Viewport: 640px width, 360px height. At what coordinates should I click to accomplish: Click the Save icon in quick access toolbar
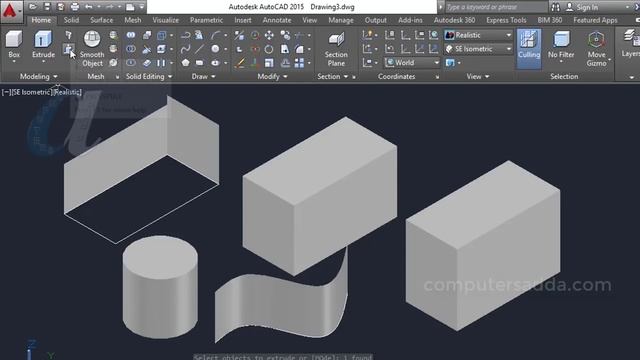click(47, 7)
